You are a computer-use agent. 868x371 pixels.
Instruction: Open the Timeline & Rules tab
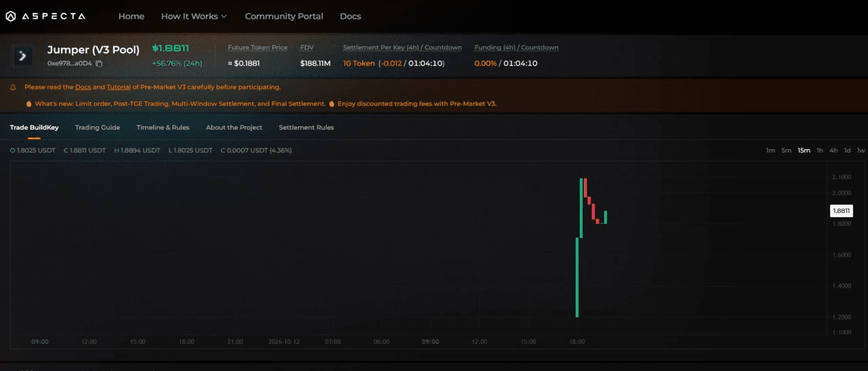pyautogui.click(x=163, y=128)
